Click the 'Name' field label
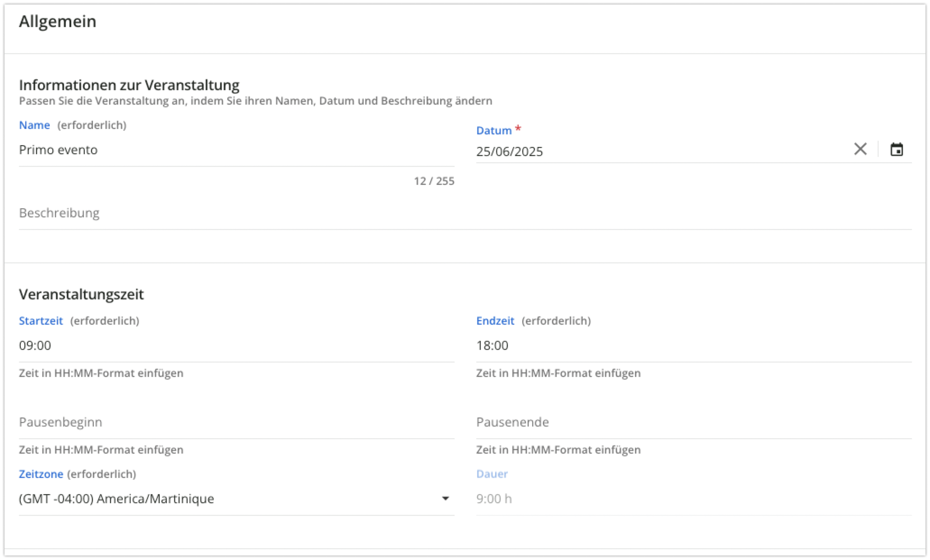This screenshot has height=560, width=930. click(34, 125)
